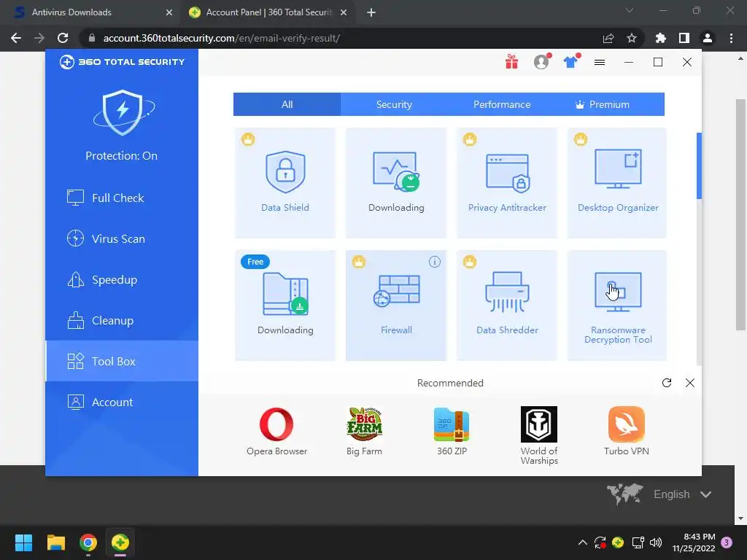Screen dimensions: 747x560
Task: Open the Privacy Antitracker tool
Action: pos(507,182)
